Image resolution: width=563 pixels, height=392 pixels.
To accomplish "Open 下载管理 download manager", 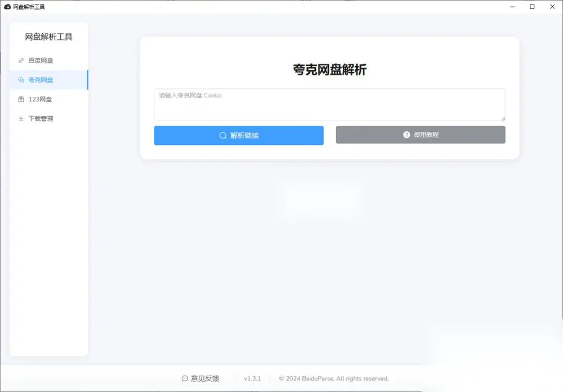I will pyautogui.click(x=49, y=119).
